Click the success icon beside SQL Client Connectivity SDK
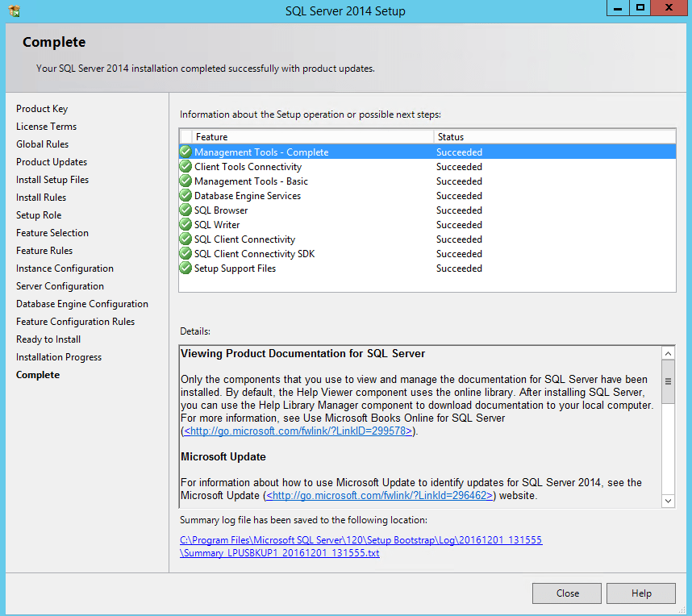 186,253
